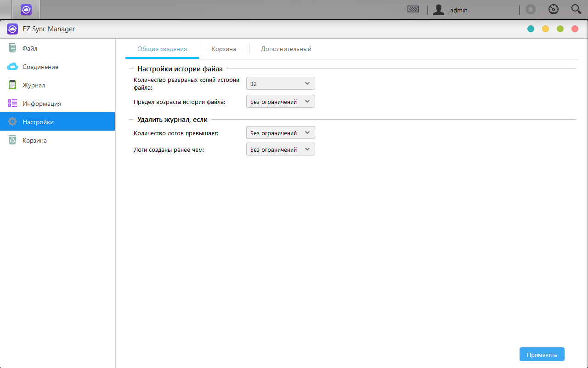588x368 pixels.
Task: Open Информация section in sidebar
Action: coord(57,103)
